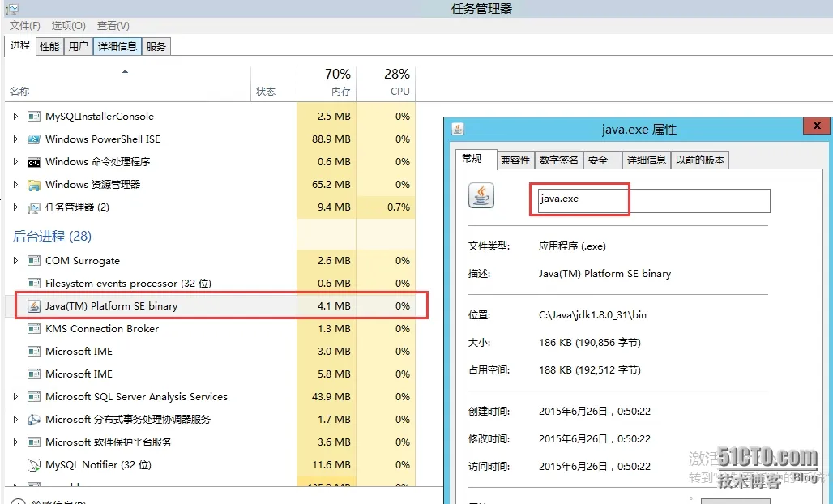Click the large Java icon in properties dialog
This screenshot has width=833, height=504.
pyautogui.click(x=481, y=195)
